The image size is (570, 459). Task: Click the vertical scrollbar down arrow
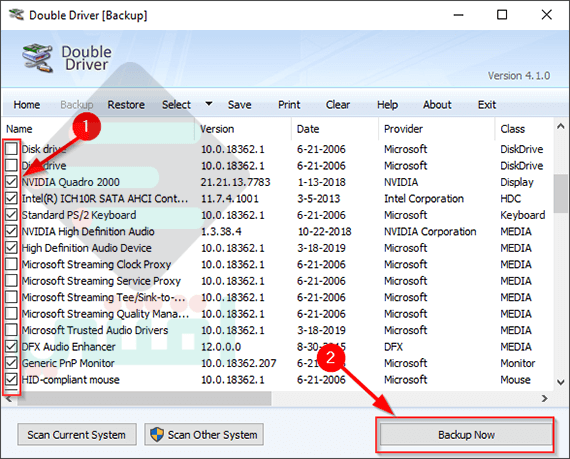tap(561, 382)
